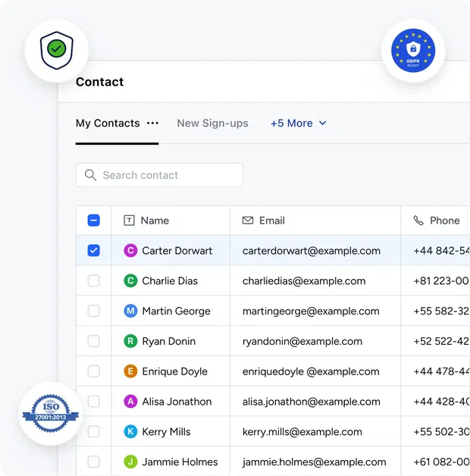The image size is (470, 476).
Task: Open the Carter Dorwart contact name
Action: (x=177, y=251)
